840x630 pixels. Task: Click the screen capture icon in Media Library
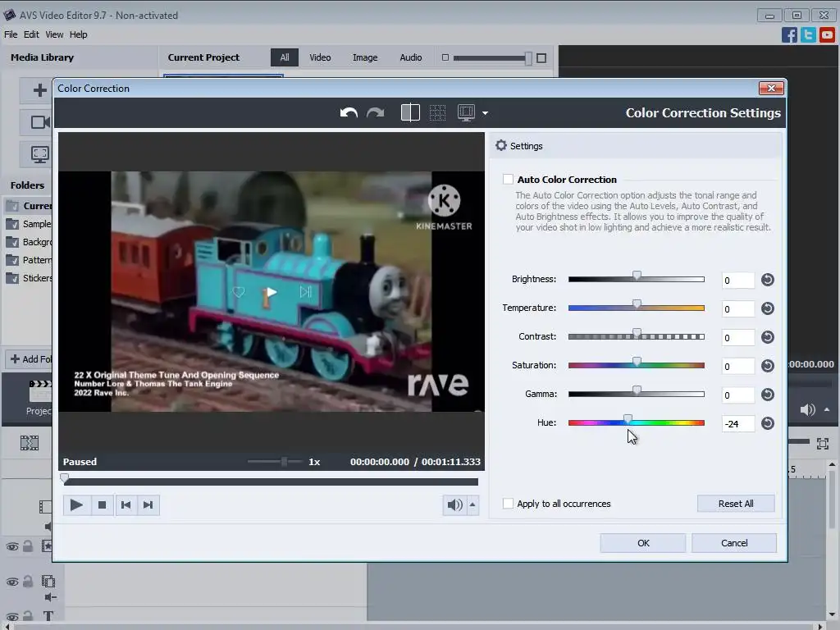39,154
